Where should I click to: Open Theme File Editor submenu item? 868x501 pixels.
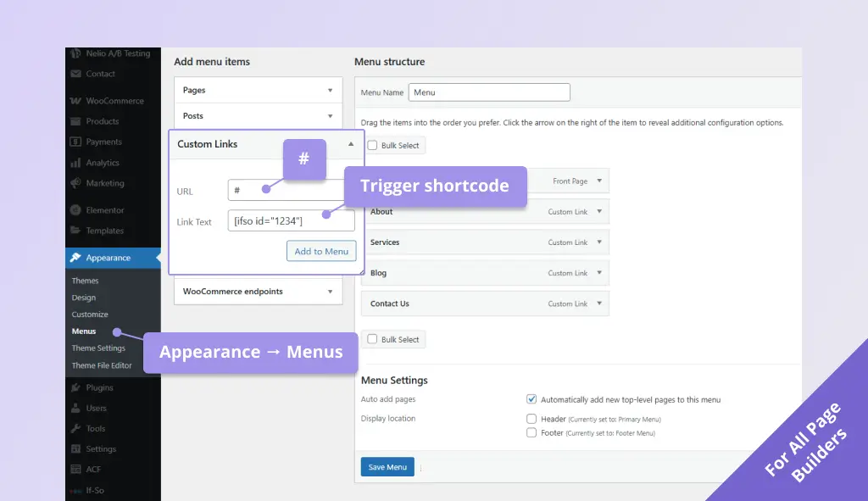102,365
